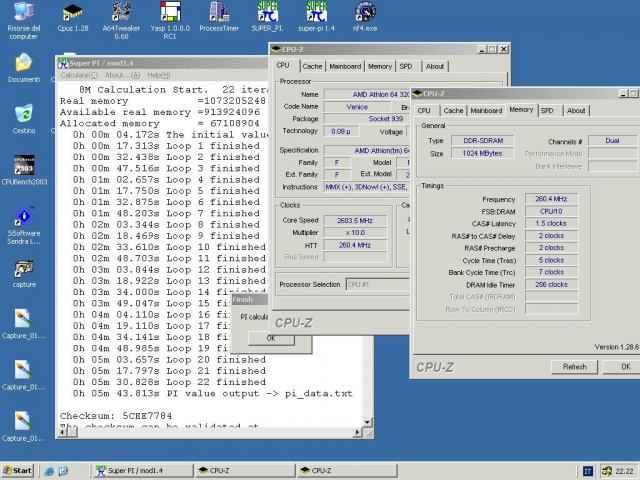Click CAS# Latency value 1.5 clocks
This screenshot has width=640, height=480.
tap(551, 223)
